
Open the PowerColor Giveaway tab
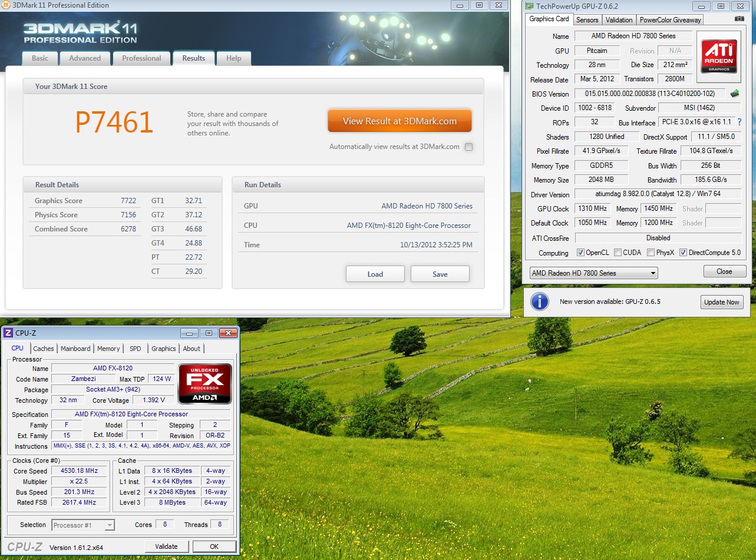pyautogui.click(x=671, y=19)
